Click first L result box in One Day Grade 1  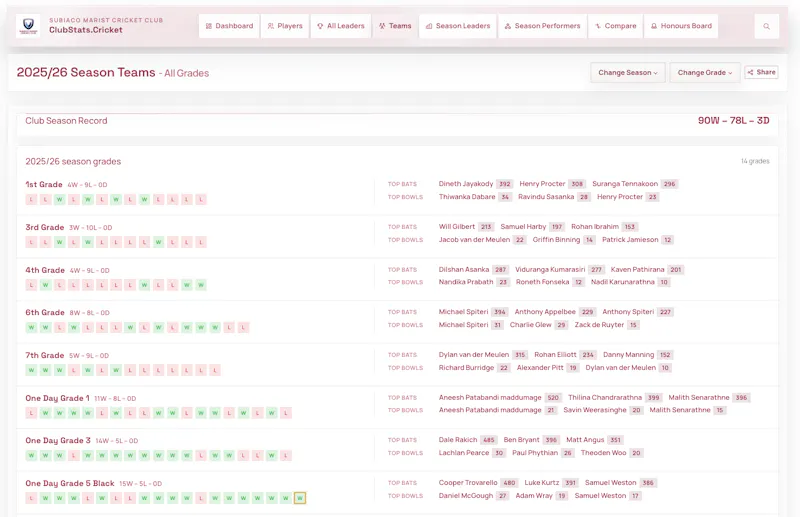(x=32, y=413)
